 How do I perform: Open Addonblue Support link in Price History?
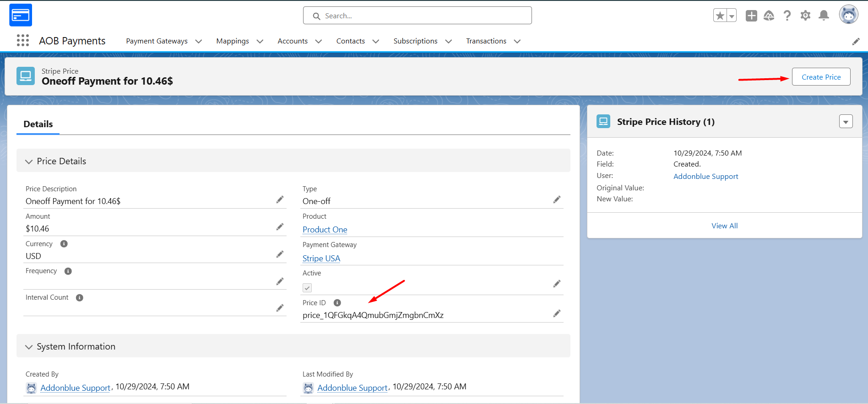tap(706, 177)
